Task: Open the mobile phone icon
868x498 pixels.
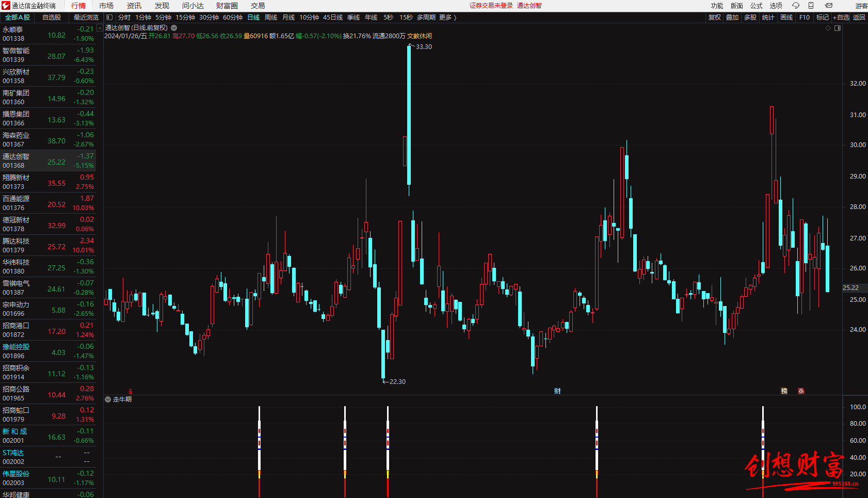Action: pyautogui.click(x=811, y=6)
